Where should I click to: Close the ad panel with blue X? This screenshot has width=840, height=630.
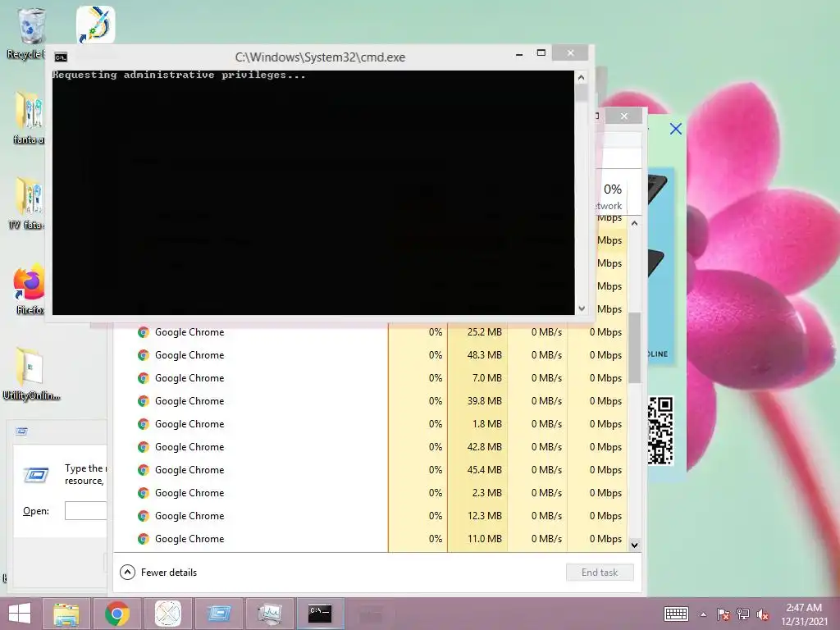point(676,129)
